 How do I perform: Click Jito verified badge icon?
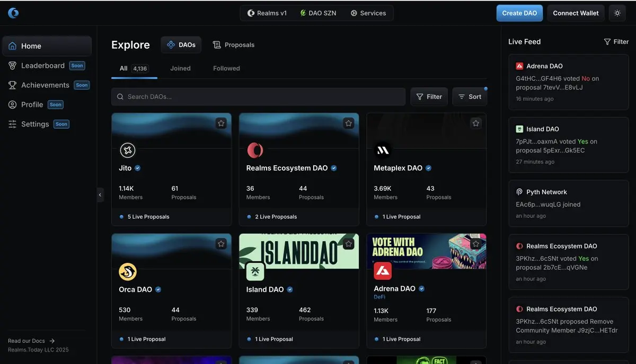coord(138,168)
